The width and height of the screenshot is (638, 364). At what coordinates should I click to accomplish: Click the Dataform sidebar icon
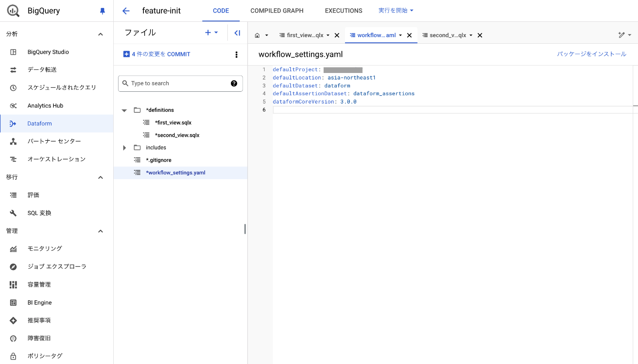(x=13, y=124)
